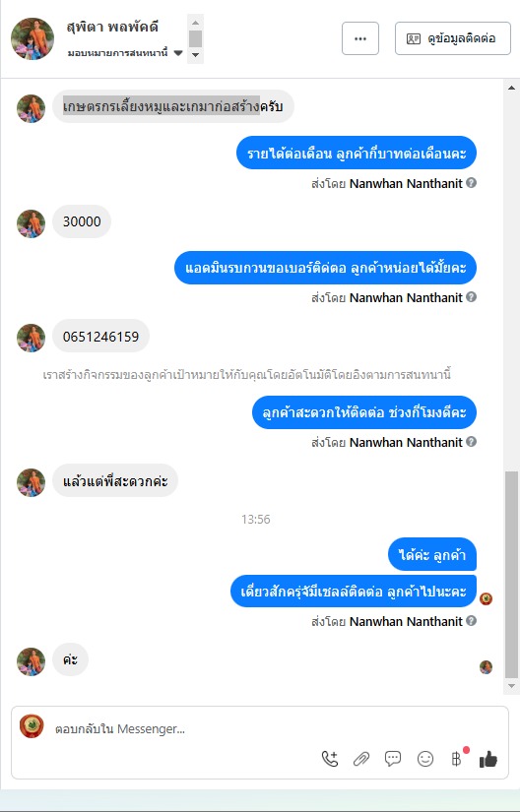Open the three-dots more options button

360,38
